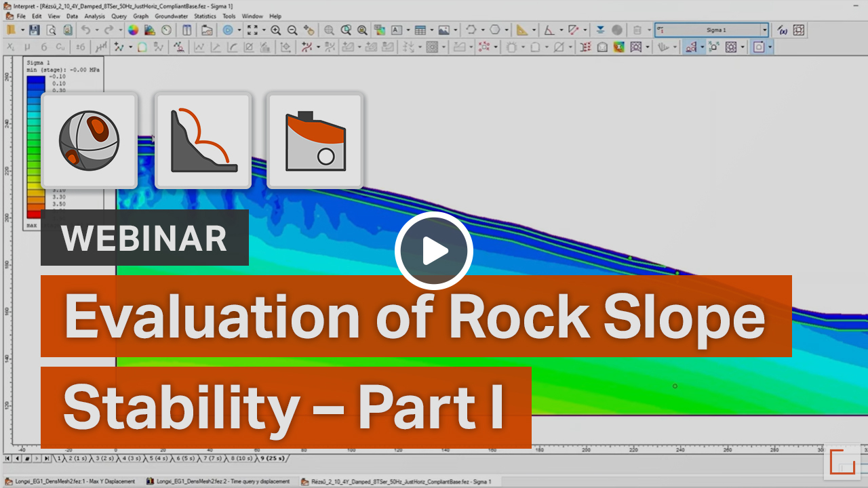
Task: Click the angle measurement tool icon
Action: pos(549,30)
